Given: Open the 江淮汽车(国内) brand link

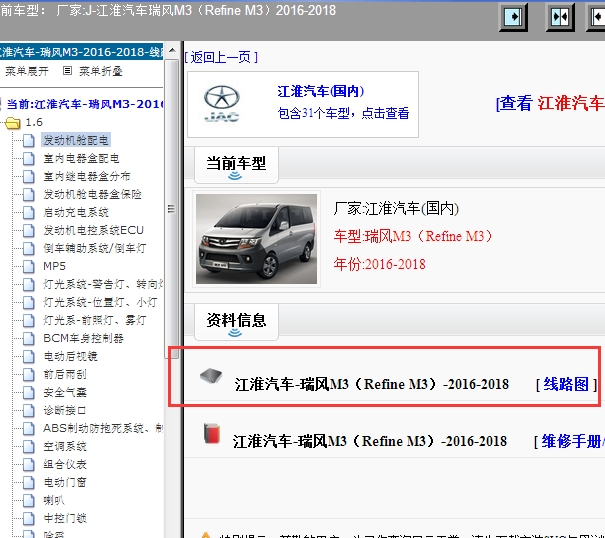Looking at the screenshot, I should pos(321,91).
